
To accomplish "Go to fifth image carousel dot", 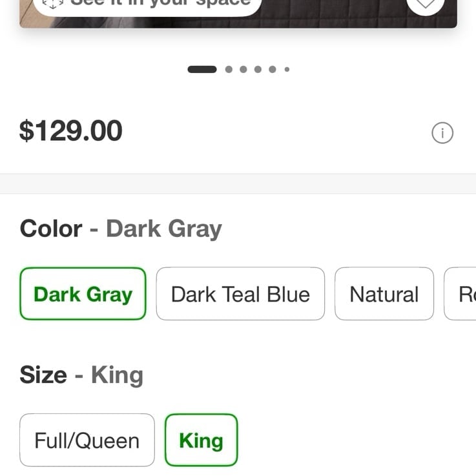I will (x=273, y=70).
